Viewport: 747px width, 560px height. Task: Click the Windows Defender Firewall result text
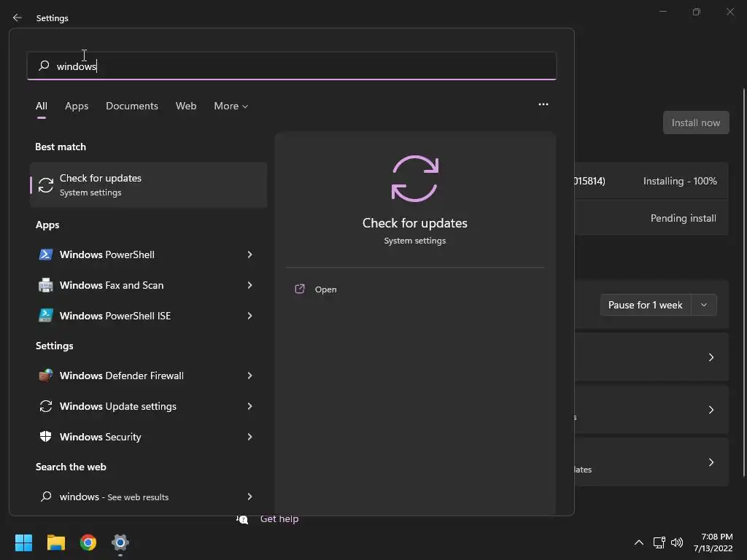(x=122, y=376)
